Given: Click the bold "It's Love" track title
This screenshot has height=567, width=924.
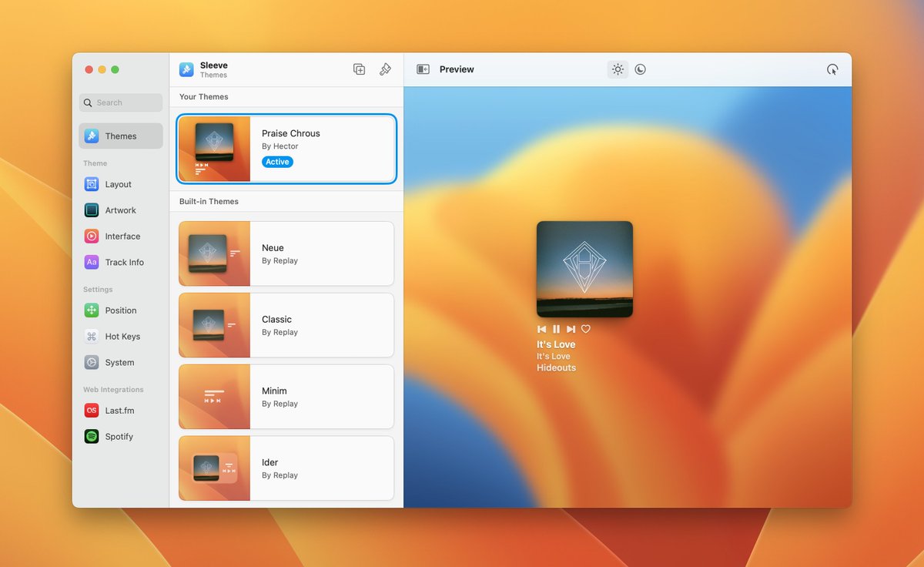Looking at the screenshot, I should (556, 344).
